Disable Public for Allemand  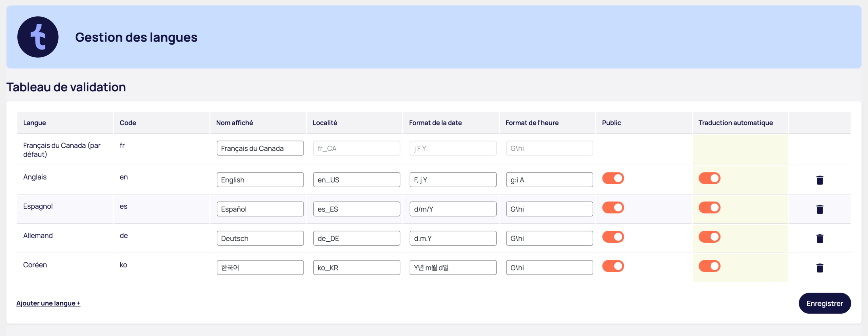point(613,237)
